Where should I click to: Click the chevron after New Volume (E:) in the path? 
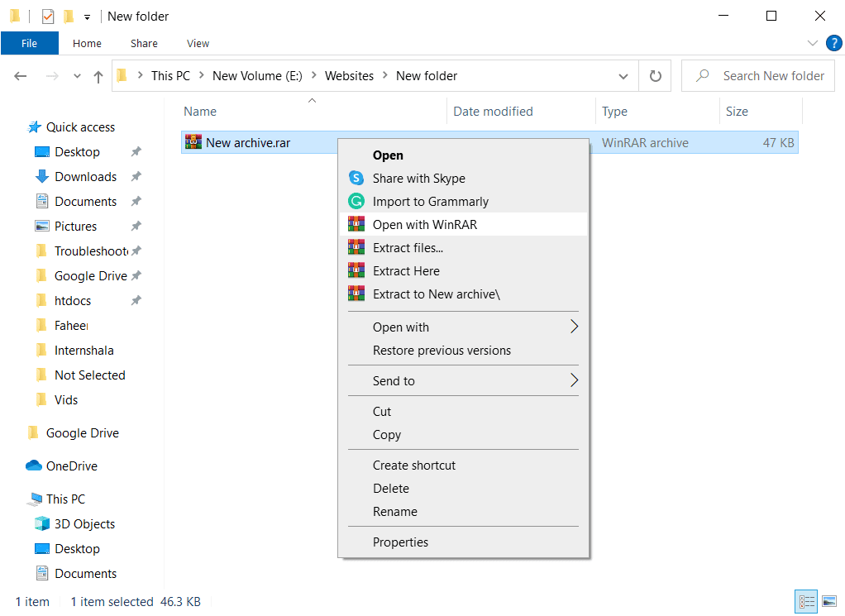pyautogui.click(x=313, y=75)
